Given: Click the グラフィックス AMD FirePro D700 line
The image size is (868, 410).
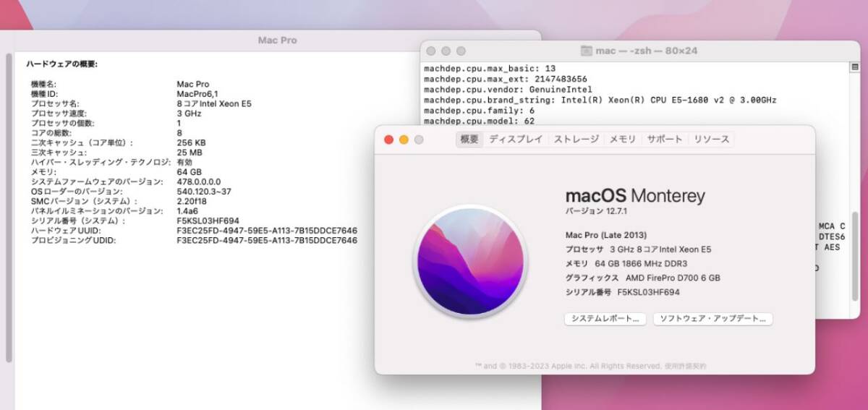Looking at the screenshot, I should (642, 278).
